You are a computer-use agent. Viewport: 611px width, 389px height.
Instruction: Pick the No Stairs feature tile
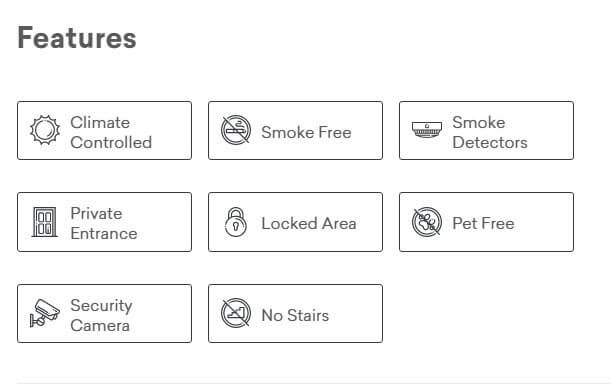(x=295, y=314)
